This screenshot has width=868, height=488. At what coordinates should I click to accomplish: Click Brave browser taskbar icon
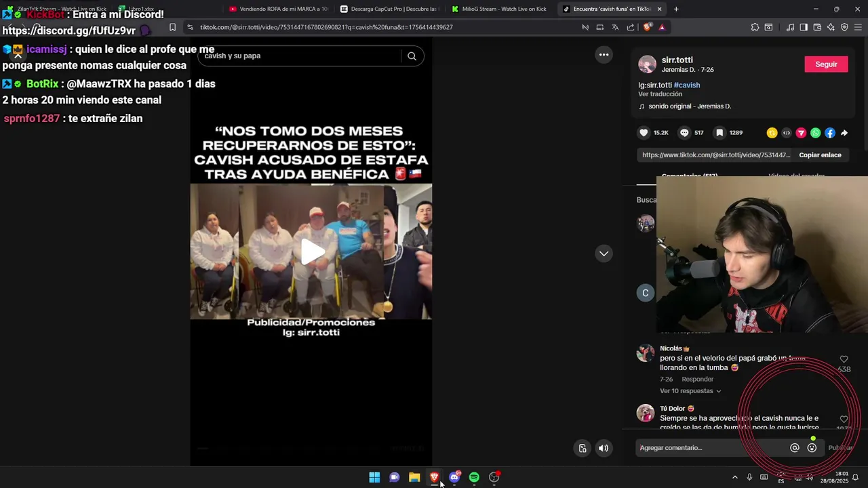click(x=434, y=477)
